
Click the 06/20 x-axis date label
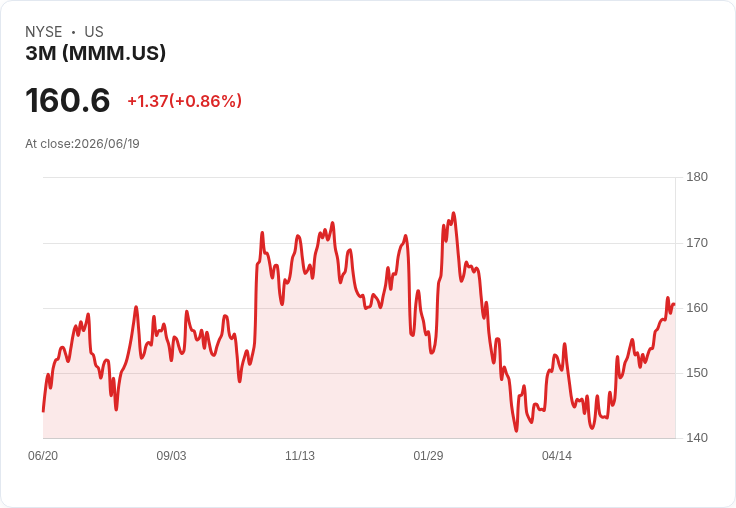(43, 455)
